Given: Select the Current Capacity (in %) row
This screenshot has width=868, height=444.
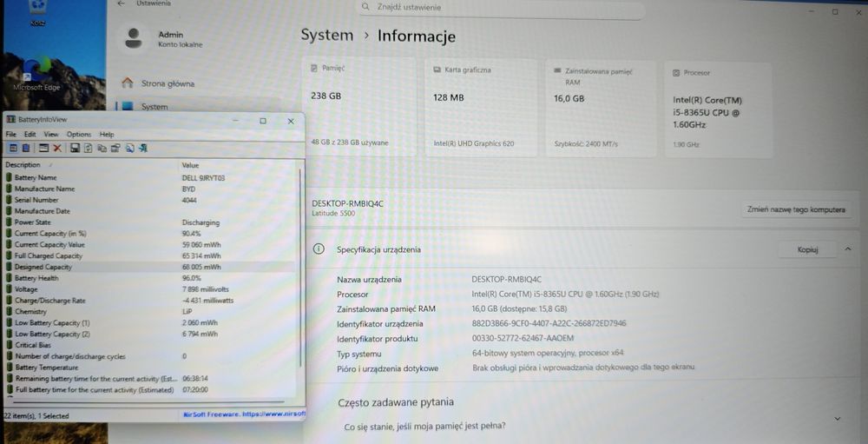Looking at the screenshot, I should (x=149, y=234).
